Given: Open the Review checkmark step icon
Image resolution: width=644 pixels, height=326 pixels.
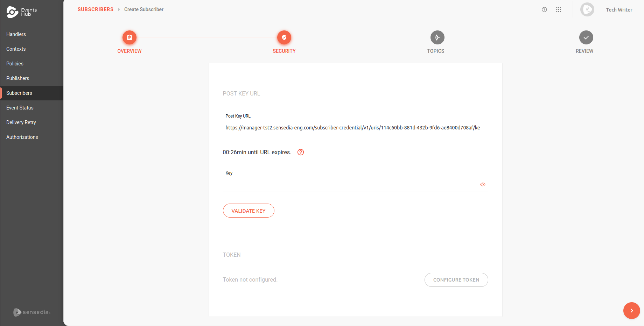Looking at the screenshot, I should pos(586,37).
